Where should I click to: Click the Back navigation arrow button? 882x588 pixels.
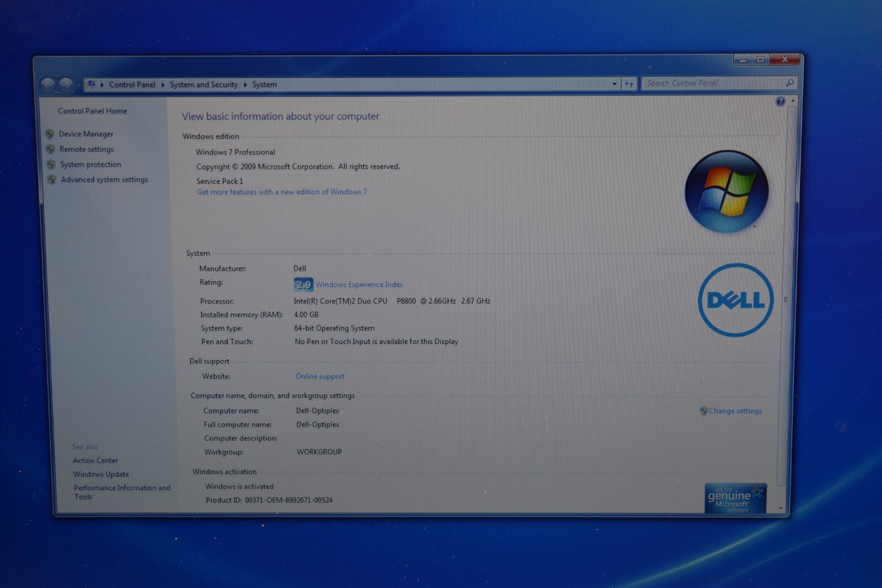click(49, 85)
